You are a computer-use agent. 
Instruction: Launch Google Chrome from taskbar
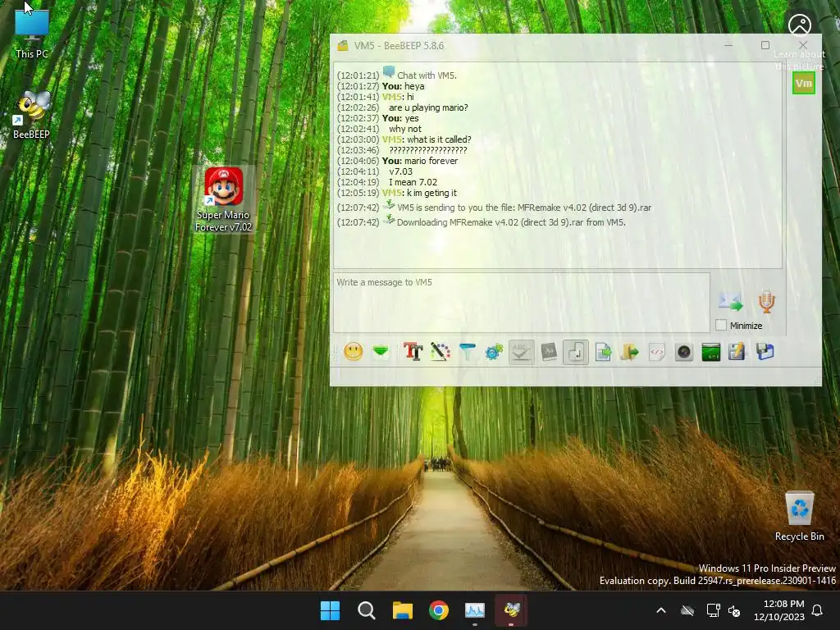point(439,610)
